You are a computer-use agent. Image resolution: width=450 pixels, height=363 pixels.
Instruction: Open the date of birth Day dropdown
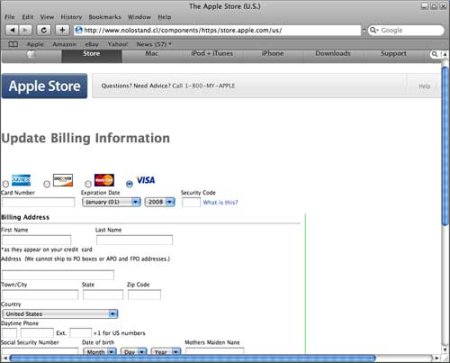click(x=134, y=352)
